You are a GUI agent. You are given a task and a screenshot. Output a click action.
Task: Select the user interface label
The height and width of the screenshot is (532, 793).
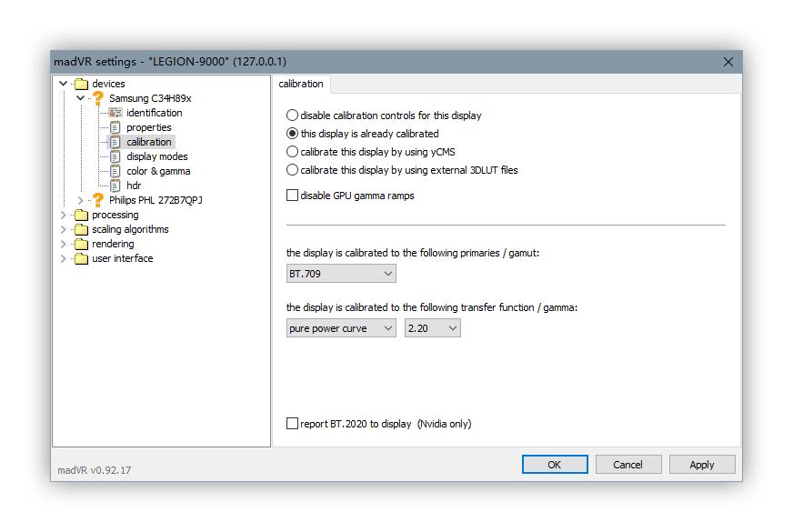pyautogui.click(x=123, y=258)
